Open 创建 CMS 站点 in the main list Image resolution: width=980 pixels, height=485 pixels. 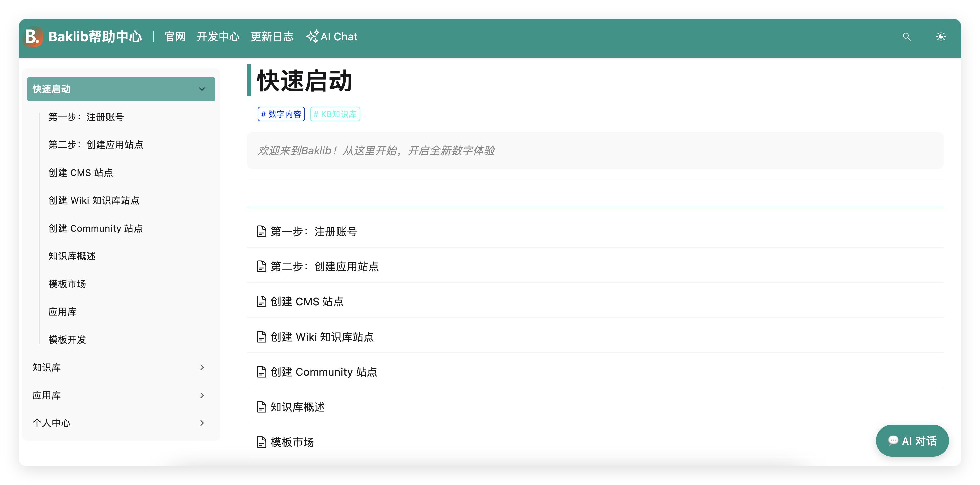coord(307,301)
